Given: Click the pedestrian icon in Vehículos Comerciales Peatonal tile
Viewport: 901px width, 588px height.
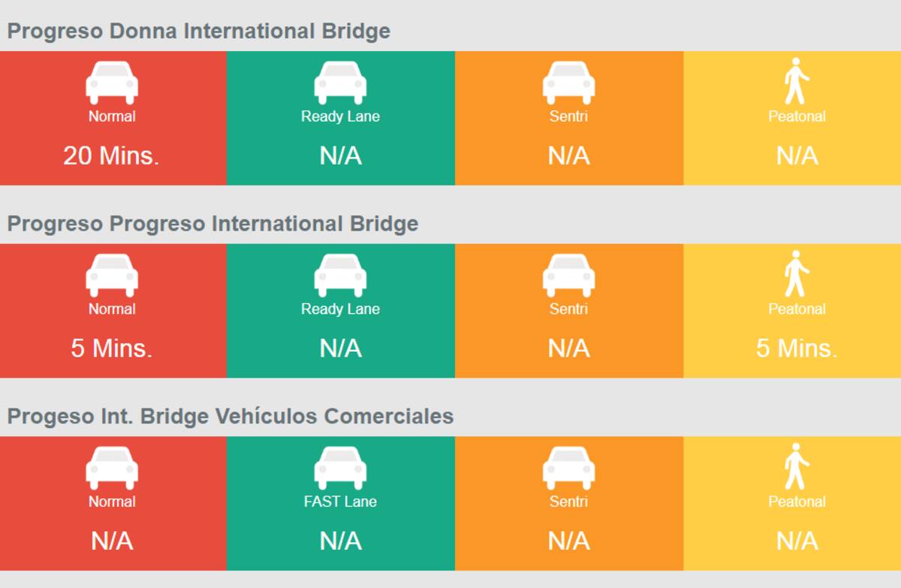Looking at the screenshot, I should 797,466.
